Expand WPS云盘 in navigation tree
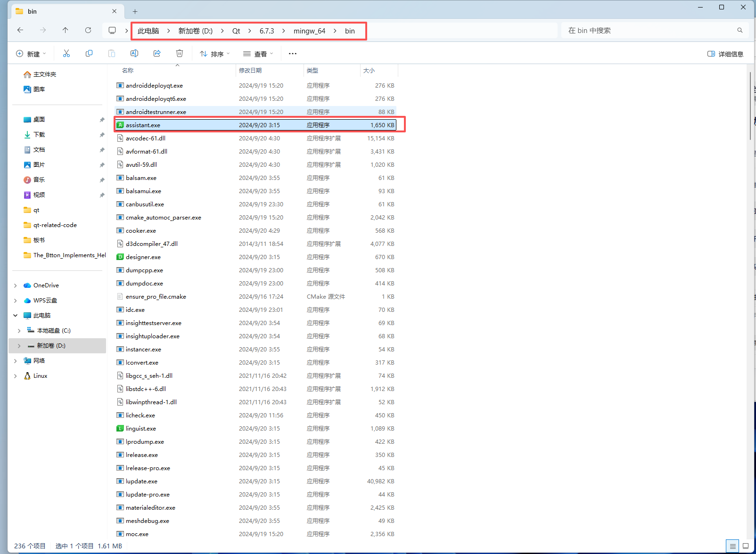The height and width of the screenshot is (554, 756). 16,301
